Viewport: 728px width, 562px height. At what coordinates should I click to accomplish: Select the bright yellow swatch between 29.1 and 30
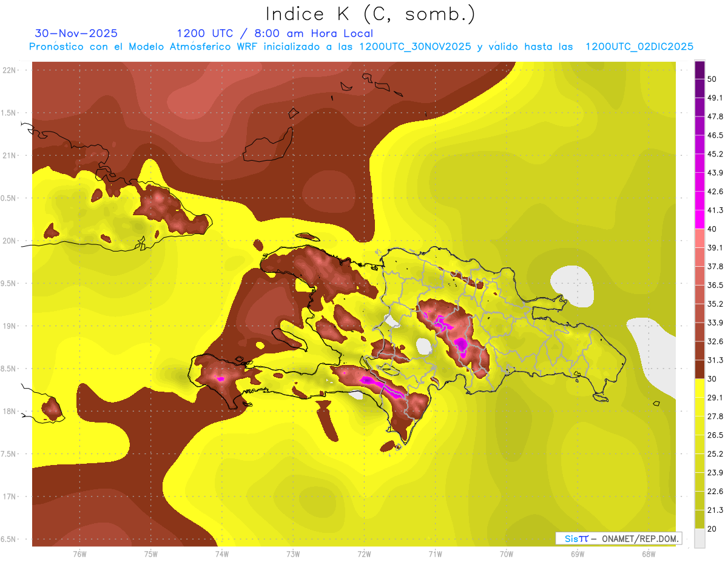700,388
